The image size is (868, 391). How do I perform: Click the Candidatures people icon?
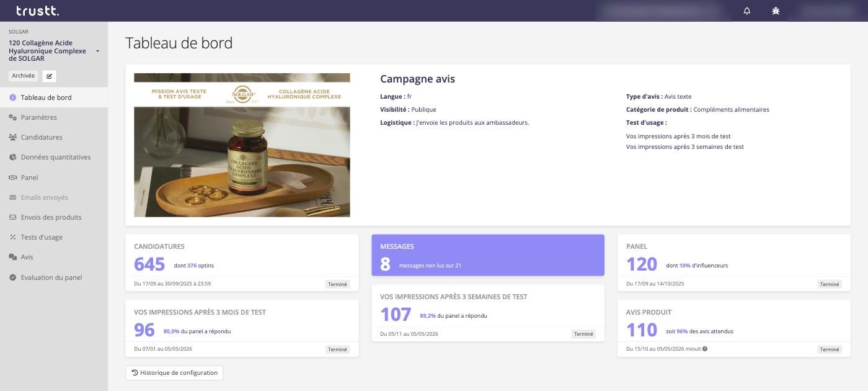click(x=12, y=137)
